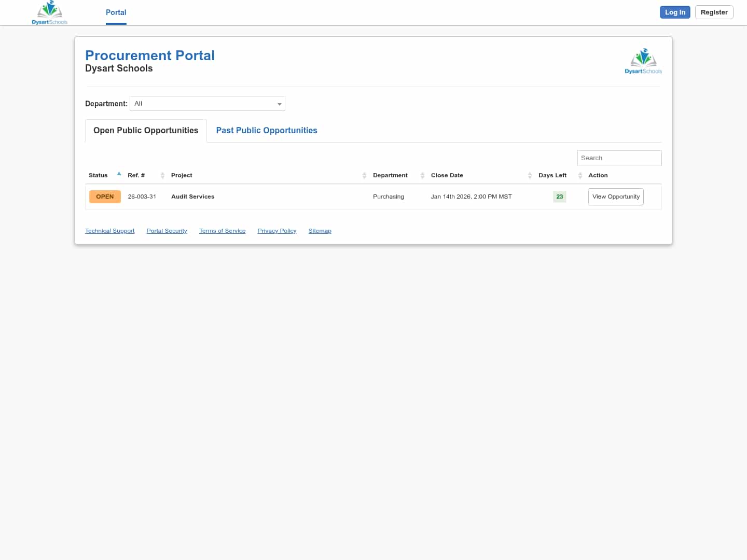
Task: Select the Audit Services project row
Action: (x=192, y=197)
